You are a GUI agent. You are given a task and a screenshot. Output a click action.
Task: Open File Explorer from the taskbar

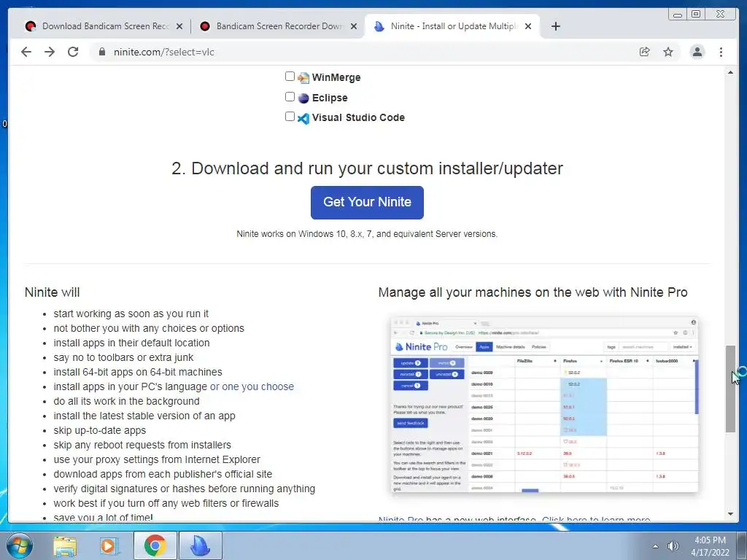(65, 545)
